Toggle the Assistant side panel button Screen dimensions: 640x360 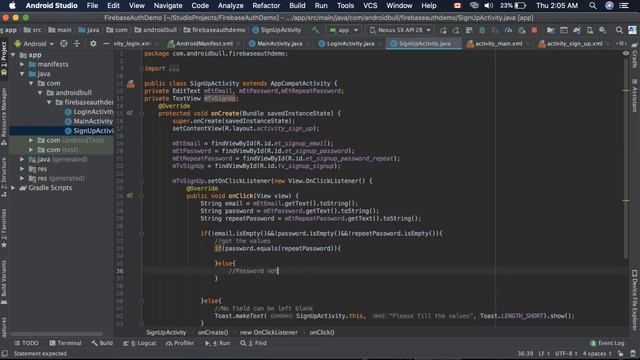[635, 96]
